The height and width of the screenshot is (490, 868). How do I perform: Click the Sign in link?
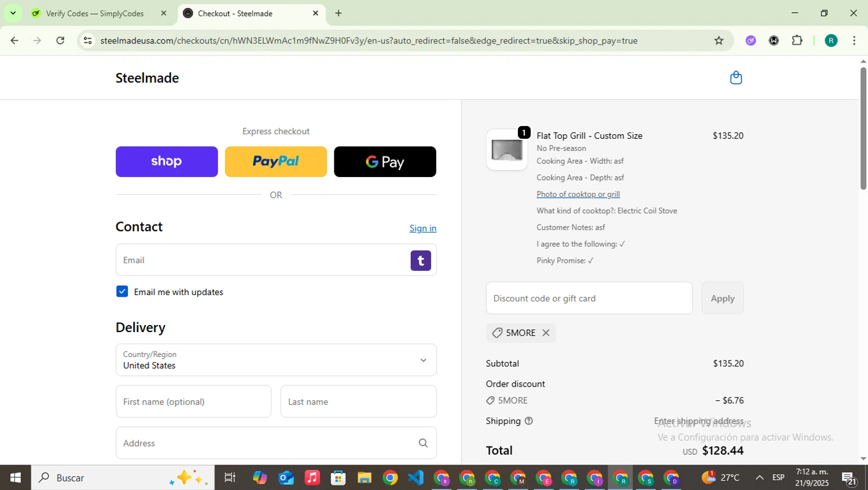coord(423,228)
